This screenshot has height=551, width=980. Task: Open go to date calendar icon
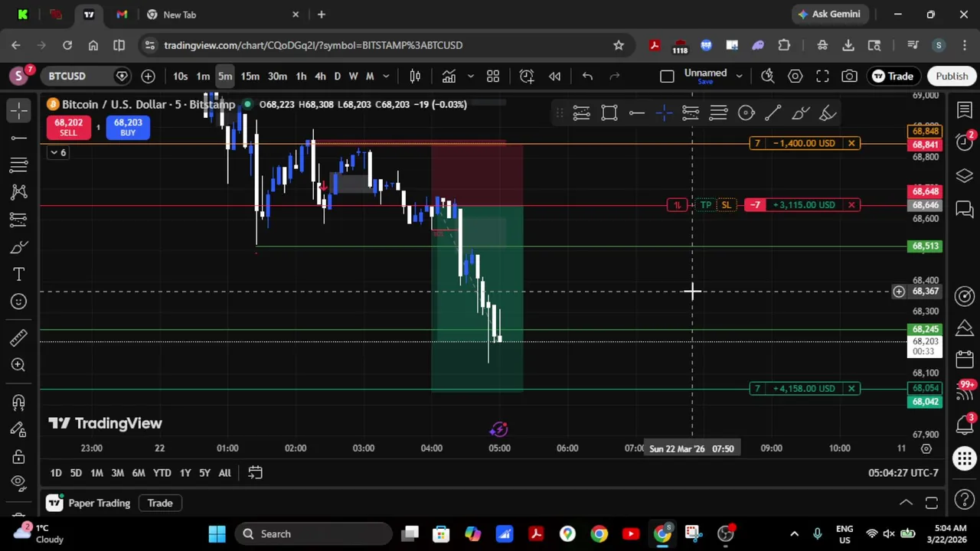click(255, 473)
